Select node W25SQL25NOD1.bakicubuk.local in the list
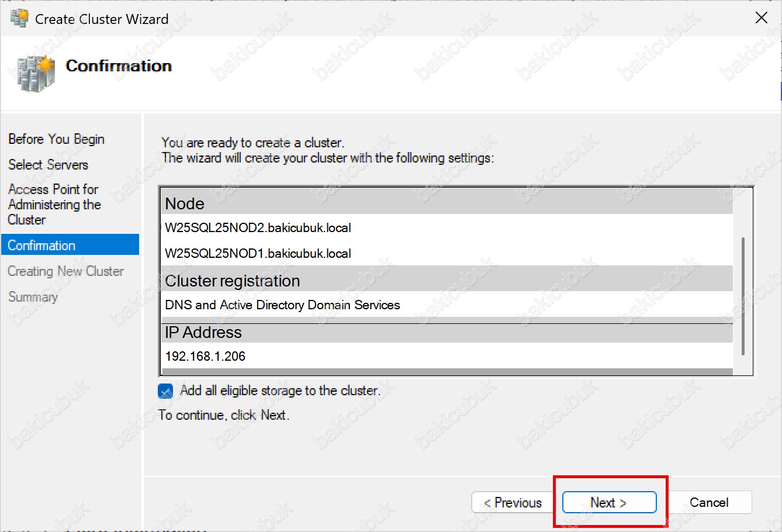The image size is (782, 532). click(258, 254)
